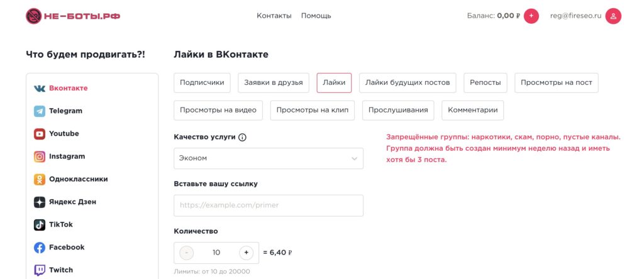Expand the Эконом quality dropdown
Screen dimensions: 644x279
269,158
